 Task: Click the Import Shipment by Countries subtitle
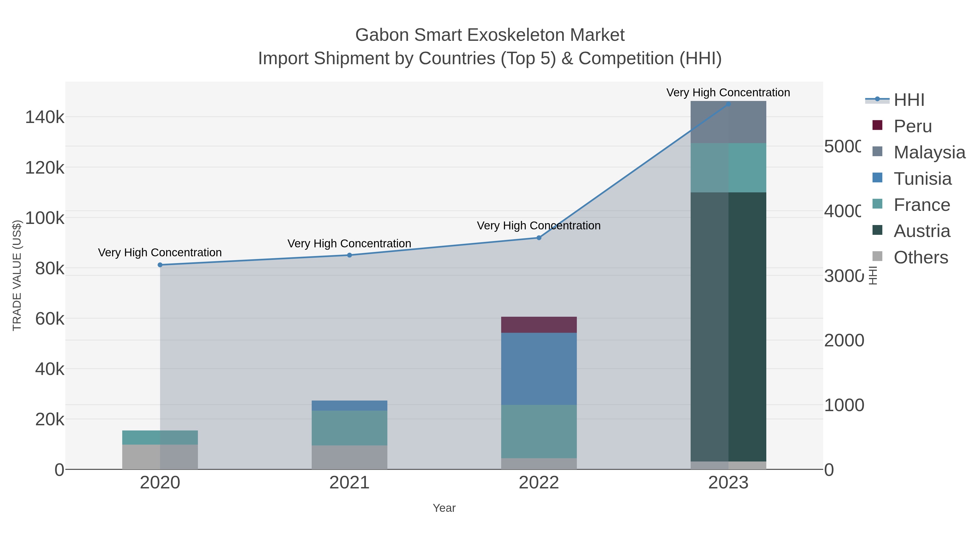(x=490, y=59)
